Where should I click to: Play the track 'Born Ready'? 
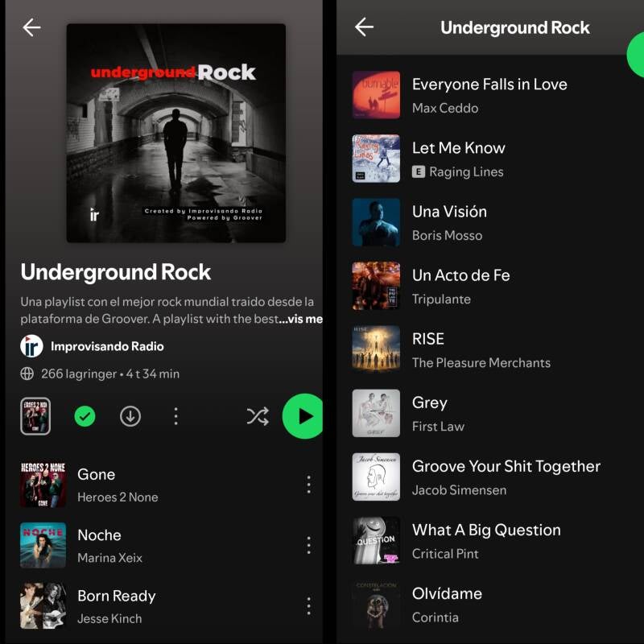[164, 606]
